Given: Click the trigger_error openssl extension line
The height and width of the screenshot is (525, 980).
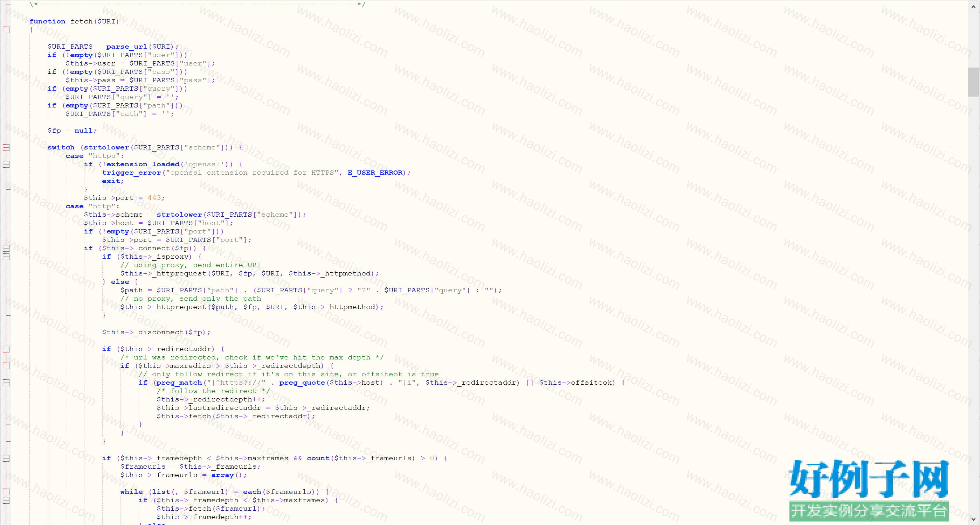Looking at the screenshot, I should [x=256, y=173].
